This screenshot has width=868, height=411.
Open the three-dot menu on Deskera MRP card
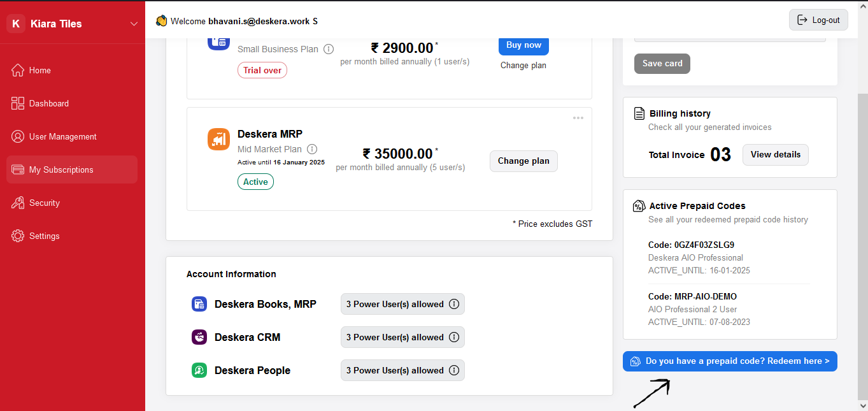click(578, 117)
